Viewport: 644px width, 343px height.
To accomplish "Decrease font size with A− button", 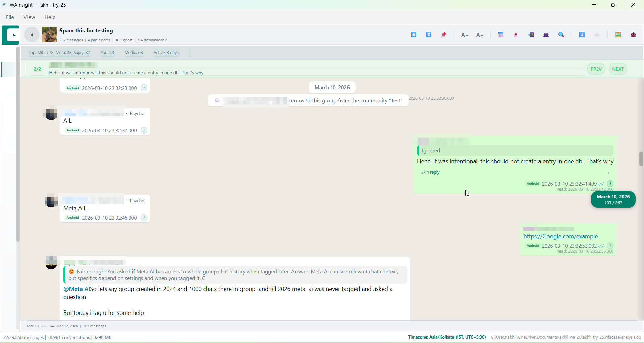I will coord(464,35).
